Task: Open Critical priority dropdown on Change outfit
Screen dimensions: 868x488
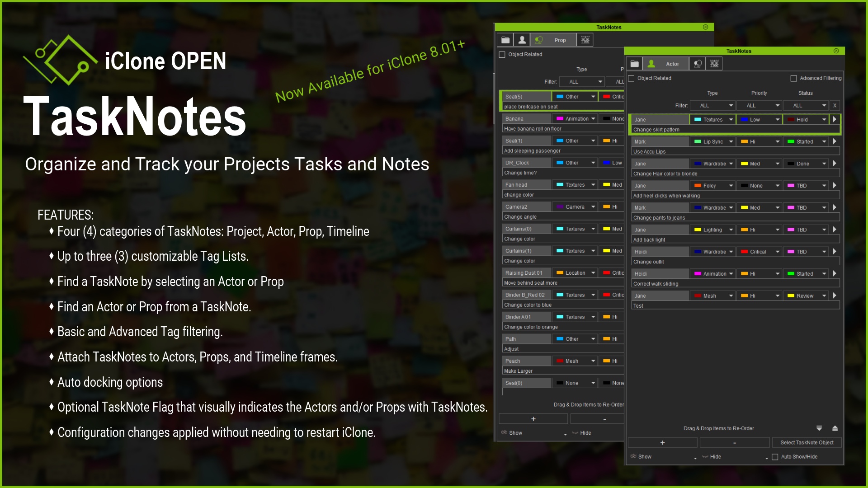Action: pyautogui.click(x=759, y=252)
